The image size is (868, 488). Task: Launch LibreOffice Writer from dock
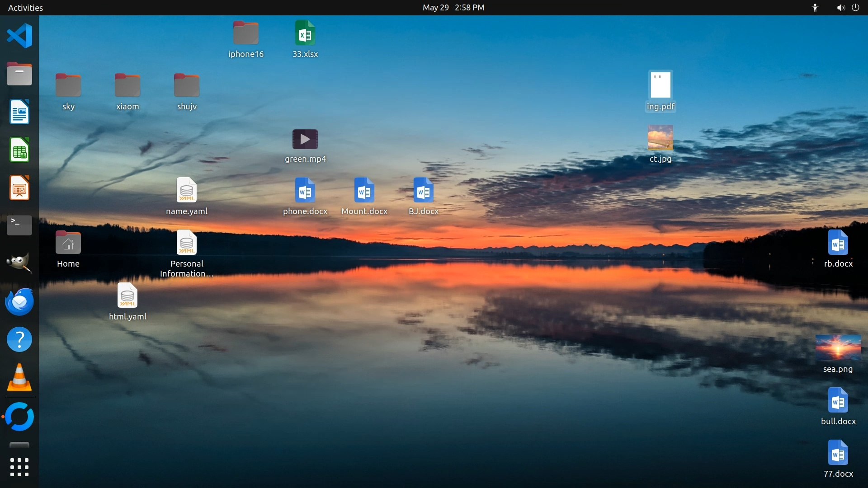(x=19, y=112)
